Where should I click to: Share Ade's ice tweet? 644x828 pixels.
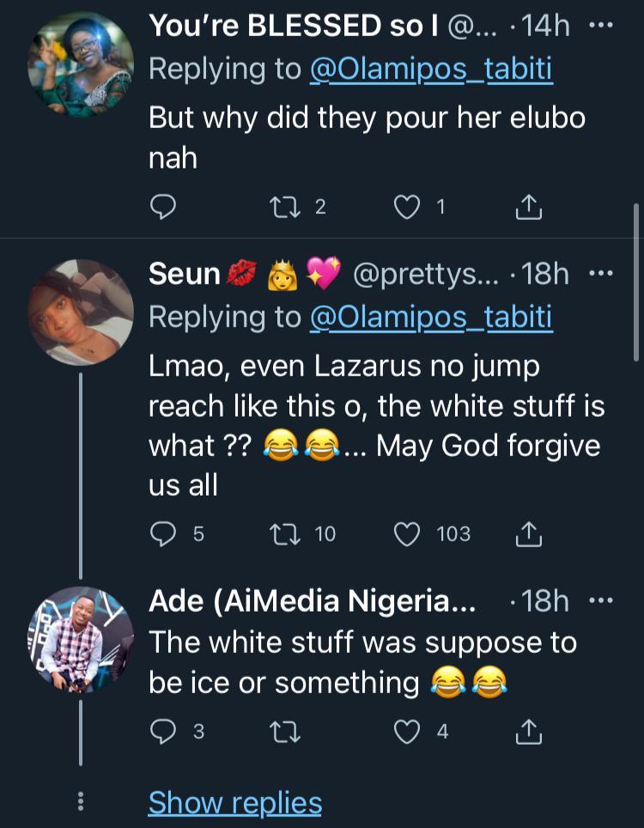pyautogui.click(x=529, y=732)
